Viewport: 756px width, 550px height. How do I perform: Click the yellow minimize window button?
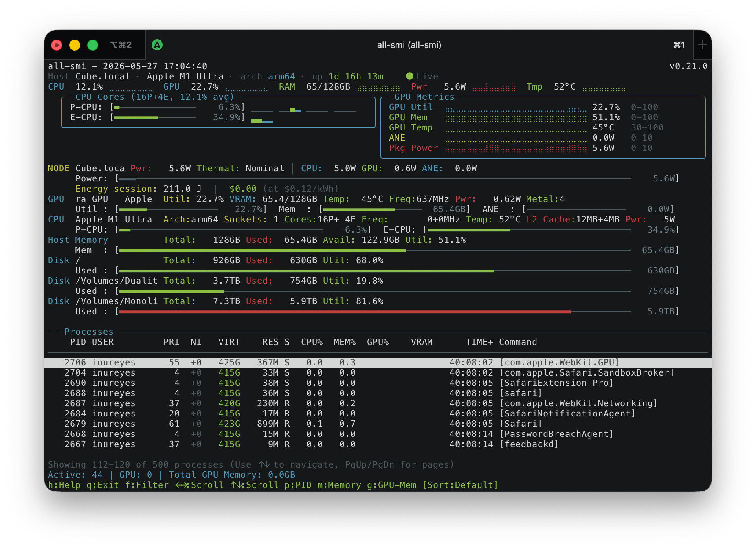75,45
